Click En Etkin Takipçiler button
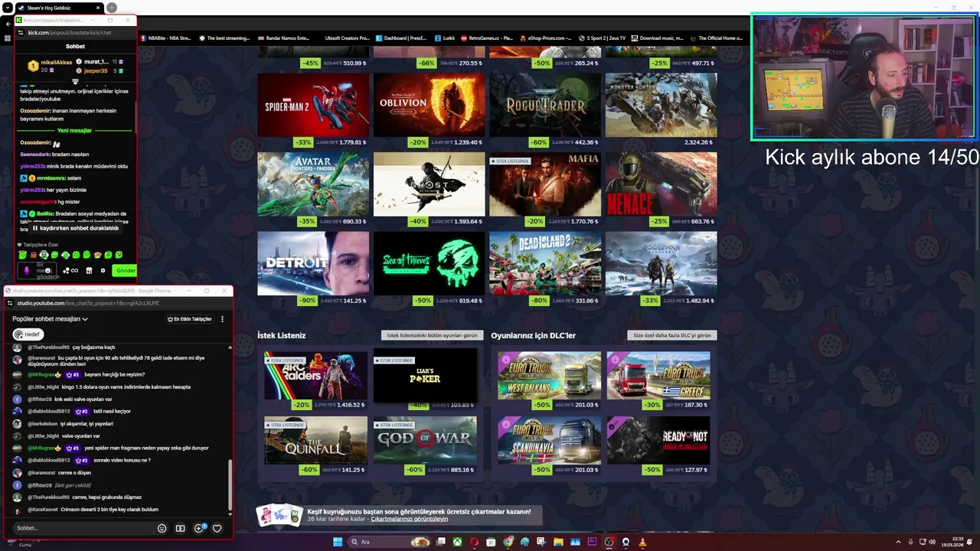 click(189, 319)
